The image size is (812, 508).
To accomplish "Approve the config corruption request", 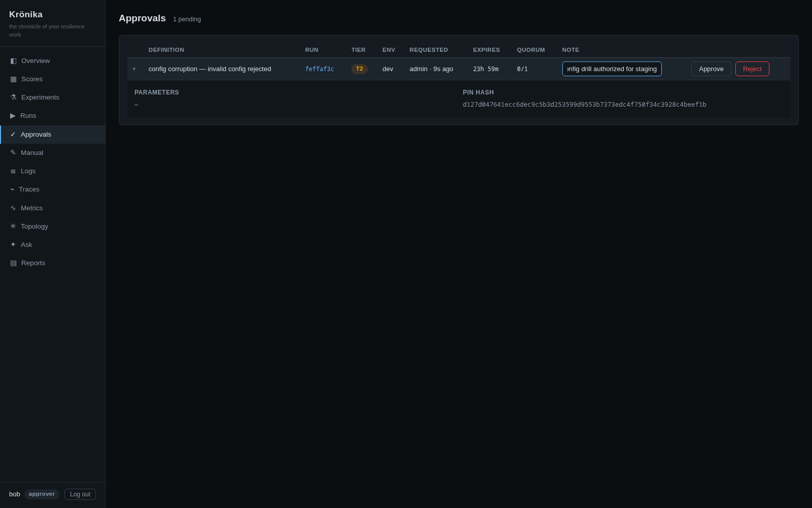I will (711, 69).
